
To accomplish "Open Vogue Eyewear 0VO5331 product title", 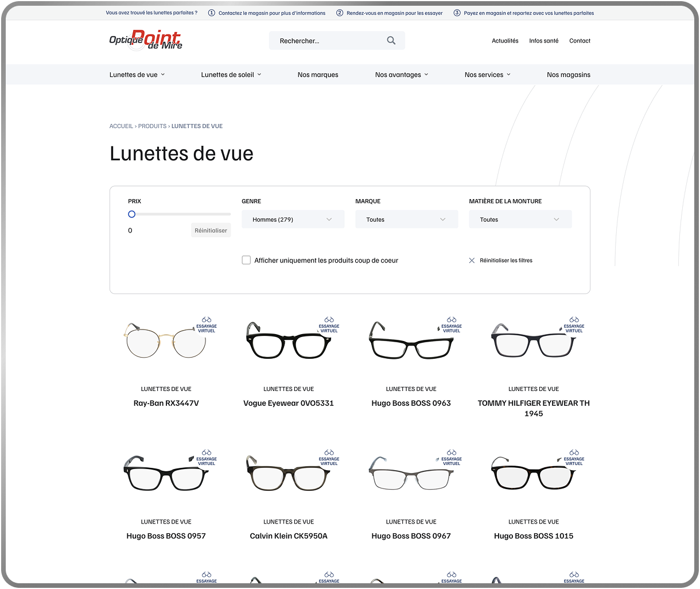I will (x=289, y=403).
